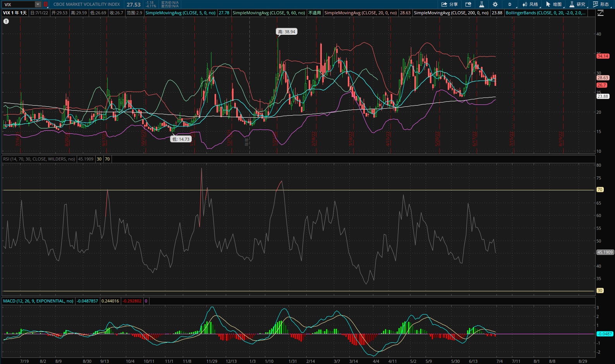Click the MACD (12, 26, 9, EXPONENTIAL, no) label

pos(38,301)
